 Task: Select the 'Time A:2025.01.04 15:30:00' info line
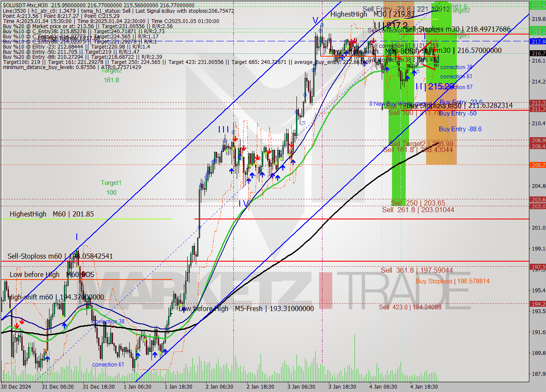[x=110, y=21]
